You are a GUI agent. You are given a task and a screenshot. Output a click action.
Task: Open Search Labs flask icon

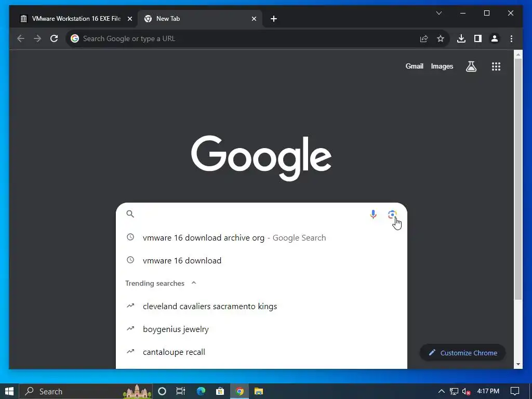point(471,66)
